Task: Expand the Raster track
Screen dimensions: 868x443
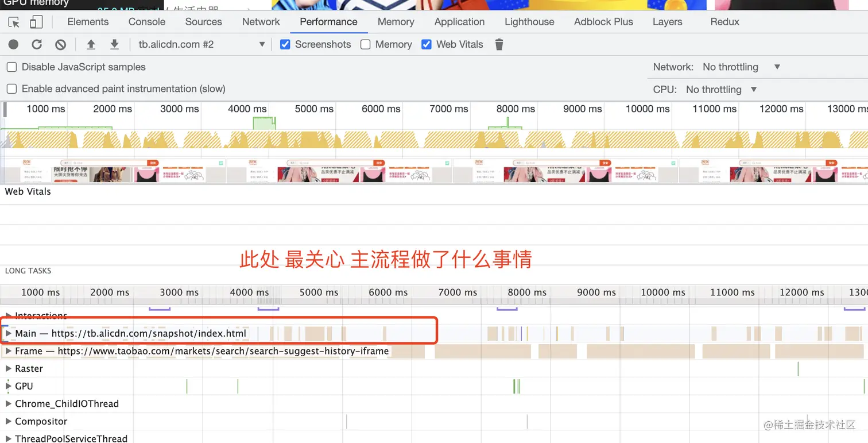Action: pos(9,368)
